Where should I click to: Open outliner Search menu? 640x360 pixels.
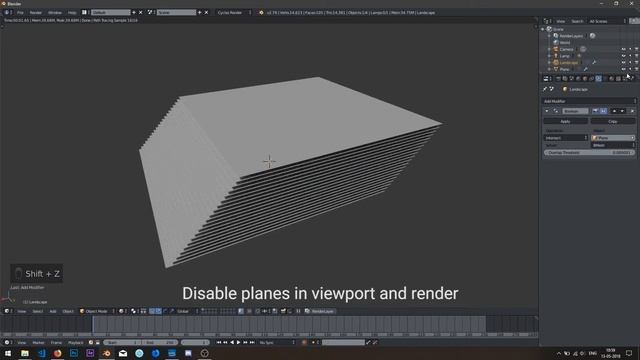tap(577, 21)
